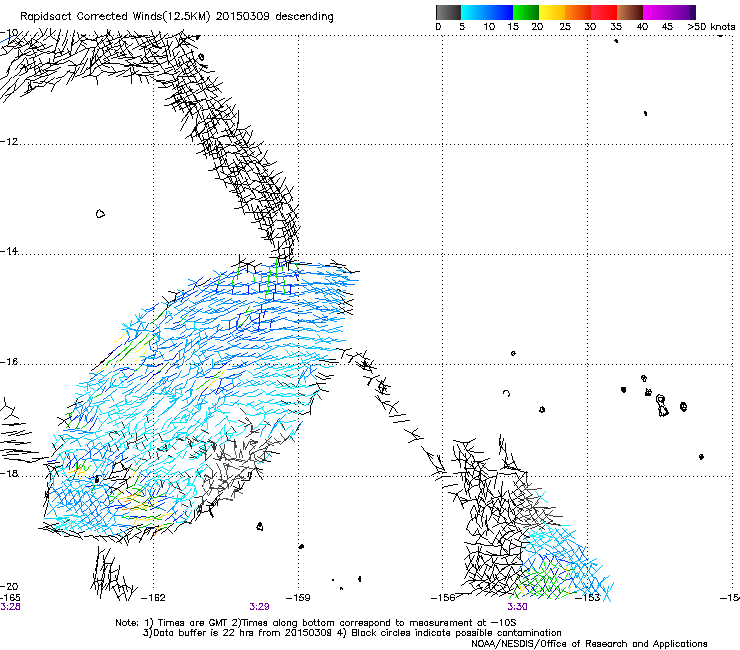This screenshot has height=650, width=740.
Task: Click the '-20' latitude axis label
Action: pyautogui.click(x=10, y=586)
